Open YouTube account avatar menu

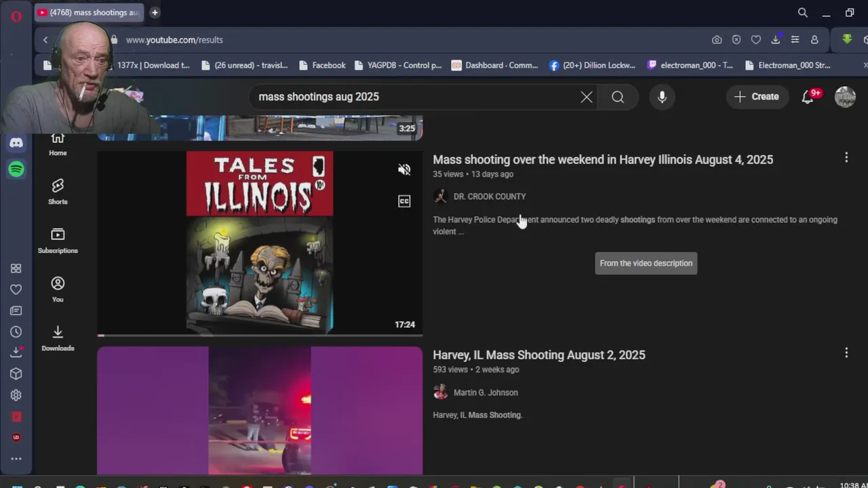click(x=845, y=97)
